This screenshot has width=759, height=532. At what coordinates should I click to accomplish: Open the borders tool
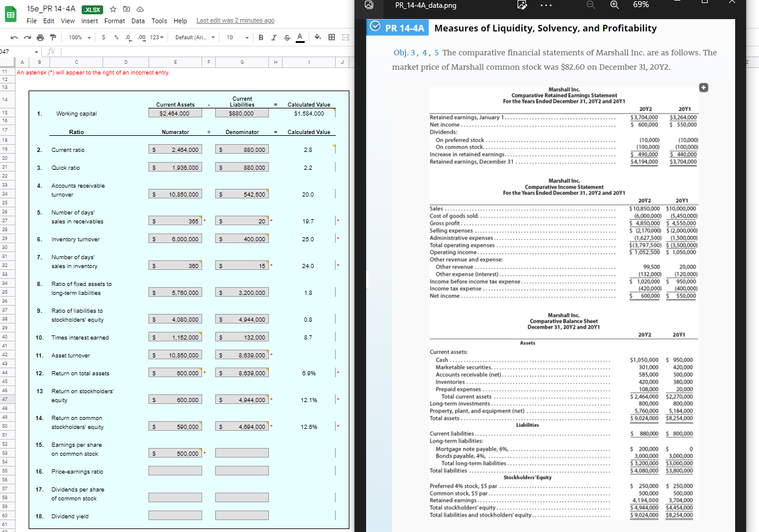pos(331,38)
